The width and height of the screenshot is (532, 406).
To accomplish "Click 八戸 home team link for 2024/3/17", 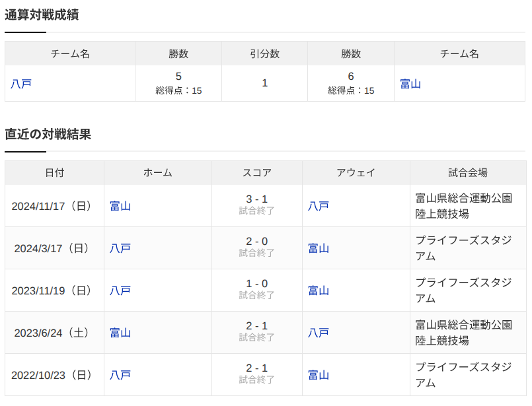I will click(120, 248).
